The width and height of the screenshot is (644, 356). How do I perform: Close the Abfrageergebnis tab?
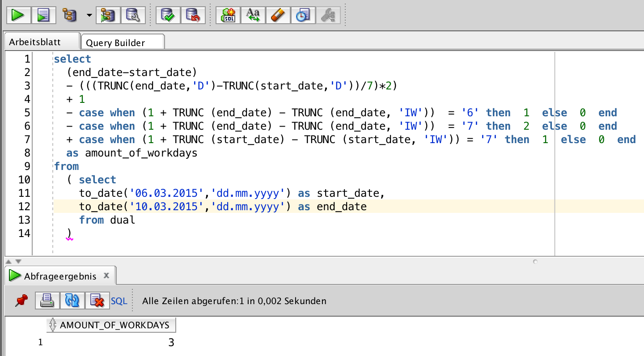point(106,276)
